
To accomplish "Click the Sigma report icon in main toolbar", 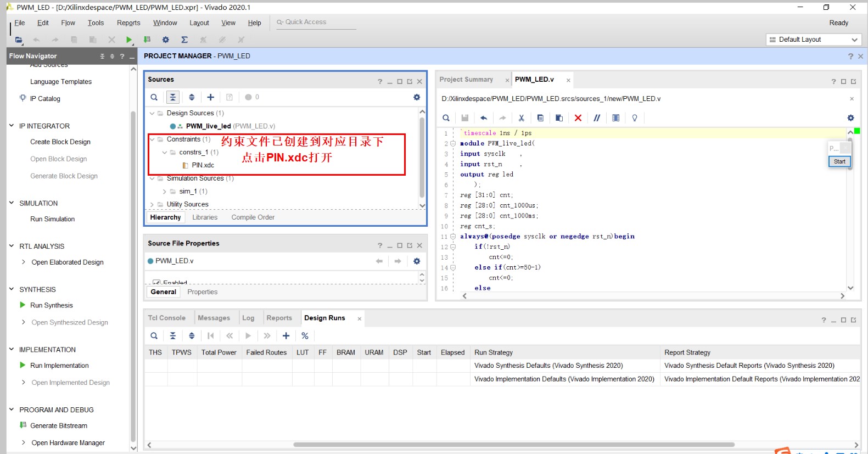I will (x=184, y=40).
